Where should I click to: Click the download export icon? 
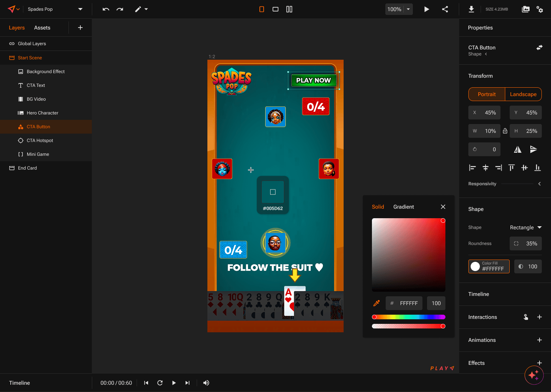pos(471,9)
